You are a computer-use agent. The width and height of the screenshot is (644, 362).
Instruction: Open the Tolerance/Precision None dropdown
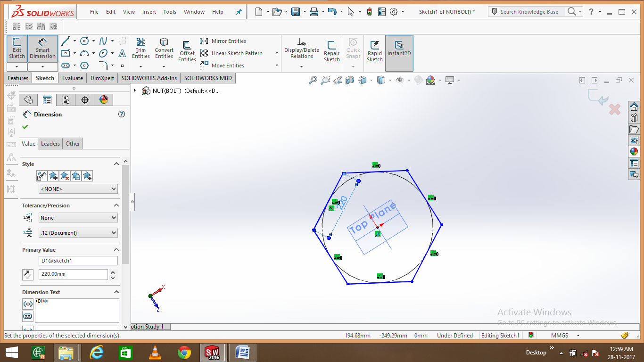(x=78, y=217)
